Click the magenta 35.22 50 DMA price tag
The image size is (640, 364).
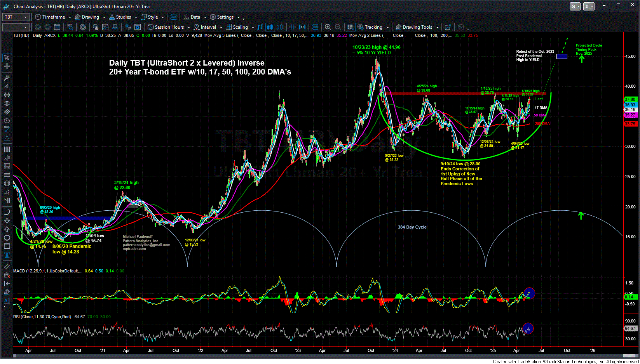(630, 115)
